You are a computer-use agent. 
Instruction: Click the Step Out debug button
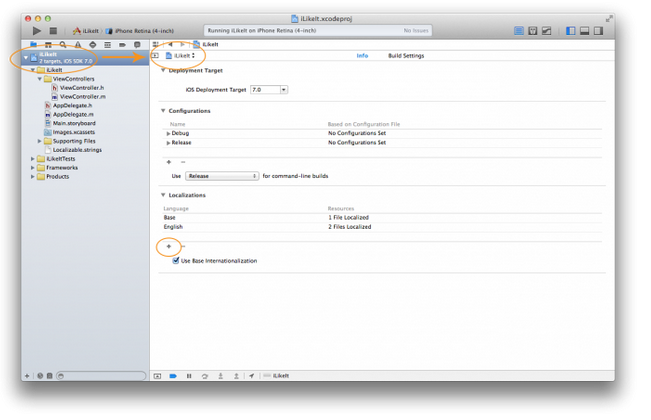click(236, 376)
